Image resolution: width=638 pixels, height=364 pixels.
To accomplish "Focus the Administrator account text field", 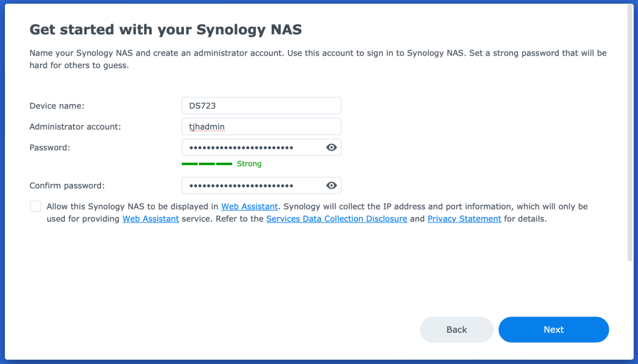I will pyautogui.click(x=261, y=127).
